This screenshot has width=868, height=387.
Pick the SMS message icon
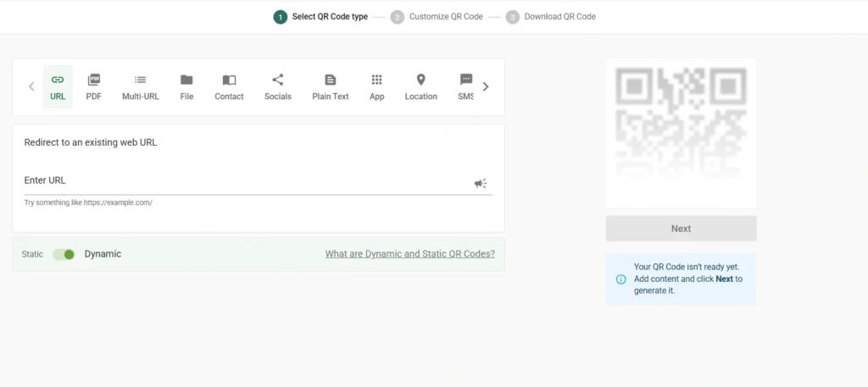click(465, 80)
